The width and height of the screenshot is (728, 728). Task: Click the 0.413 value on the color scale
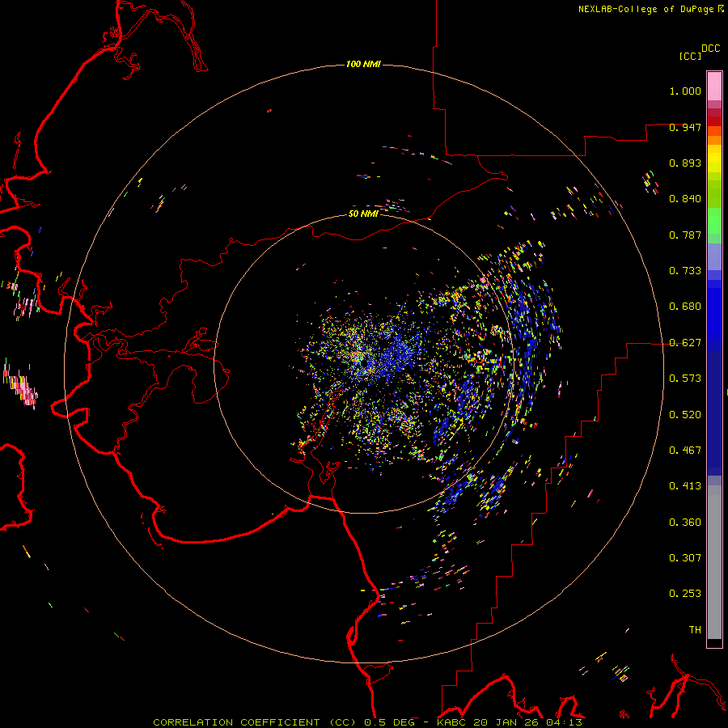point(685,486)
